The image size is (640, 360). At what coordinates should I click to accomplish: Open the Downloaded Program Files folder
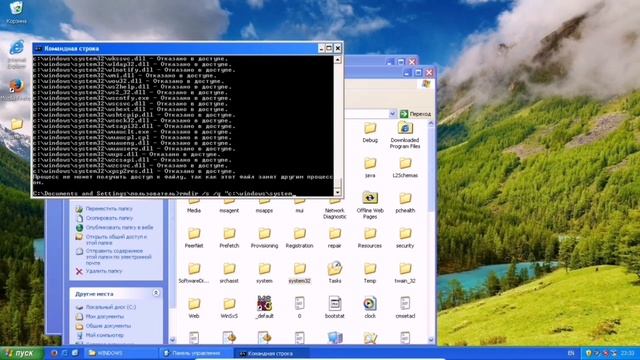pos(404,135)
